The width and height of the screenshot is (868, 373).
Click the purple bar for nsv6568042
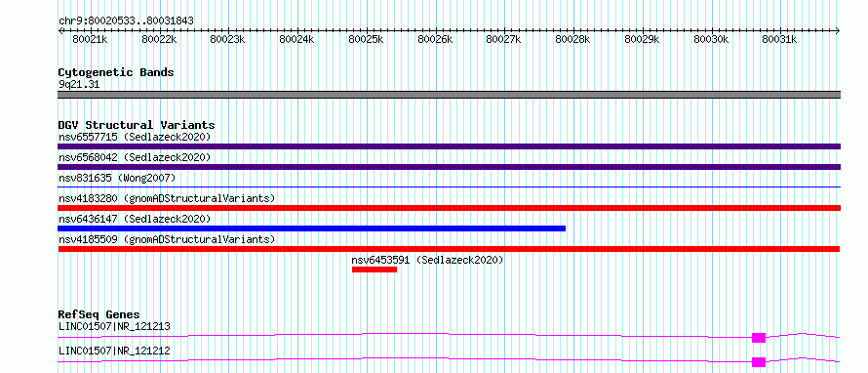click(449, 167)
